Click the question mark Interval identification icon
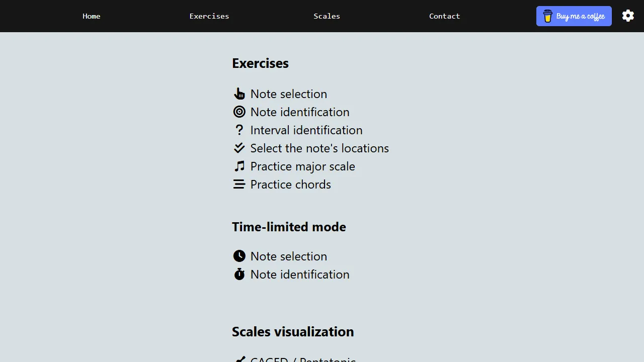Viewport: 644px width, 362px height. tap(239, 130)
